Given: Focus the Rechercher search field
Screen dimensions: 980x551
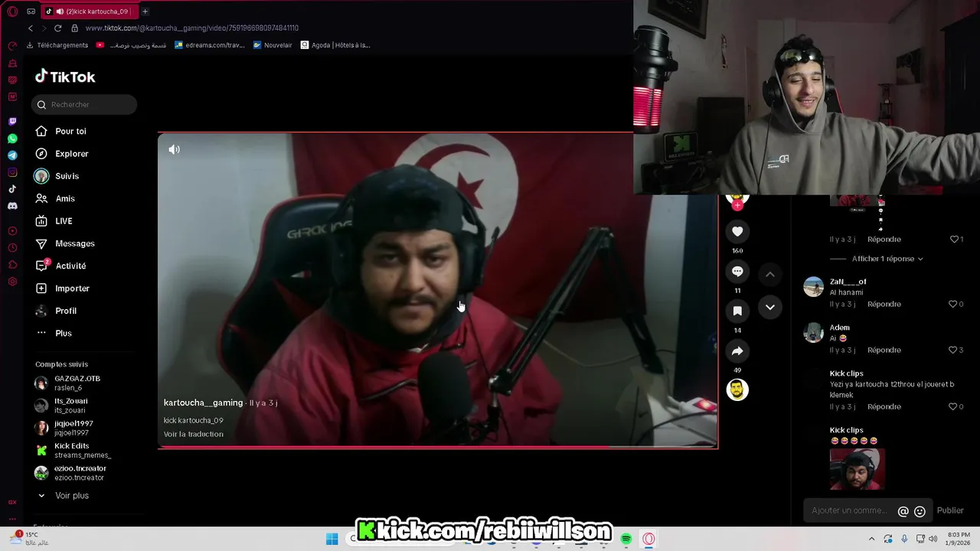Looking at the screenshot, I should [x=84, y=105].
